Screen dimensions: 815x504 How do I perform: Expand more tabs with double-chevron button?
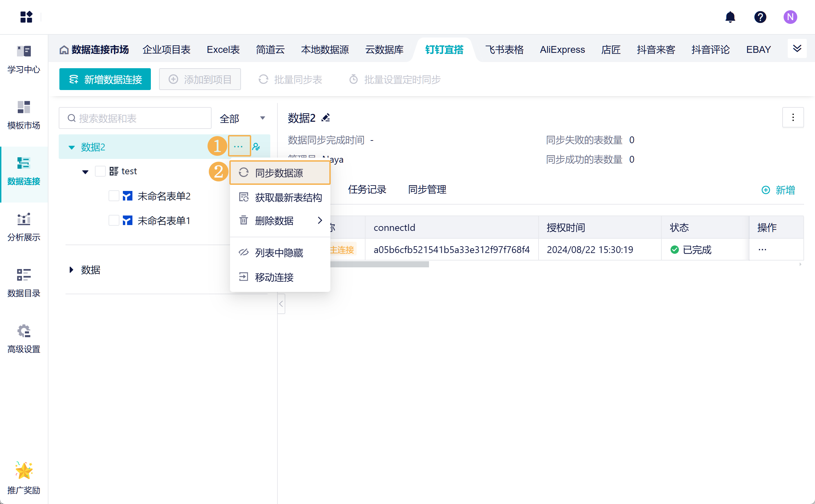[x=797, y=49]
